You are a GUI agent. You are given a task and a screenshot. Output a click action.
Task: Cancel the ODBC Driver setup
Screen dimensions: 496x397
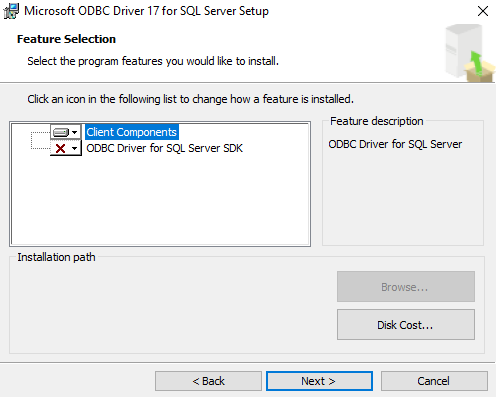click(434, 381)
